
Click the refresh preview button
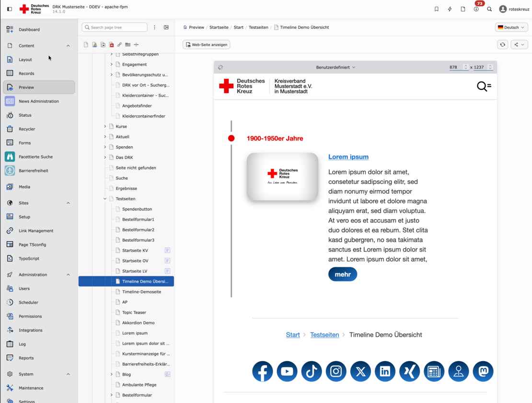502,45
